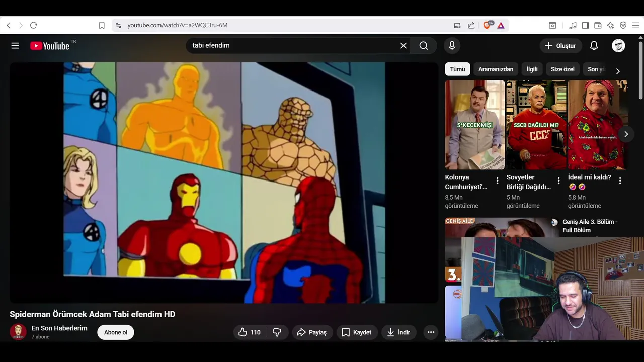
Task: Show next shorts with carousel arrow
Action: (626, 134)
